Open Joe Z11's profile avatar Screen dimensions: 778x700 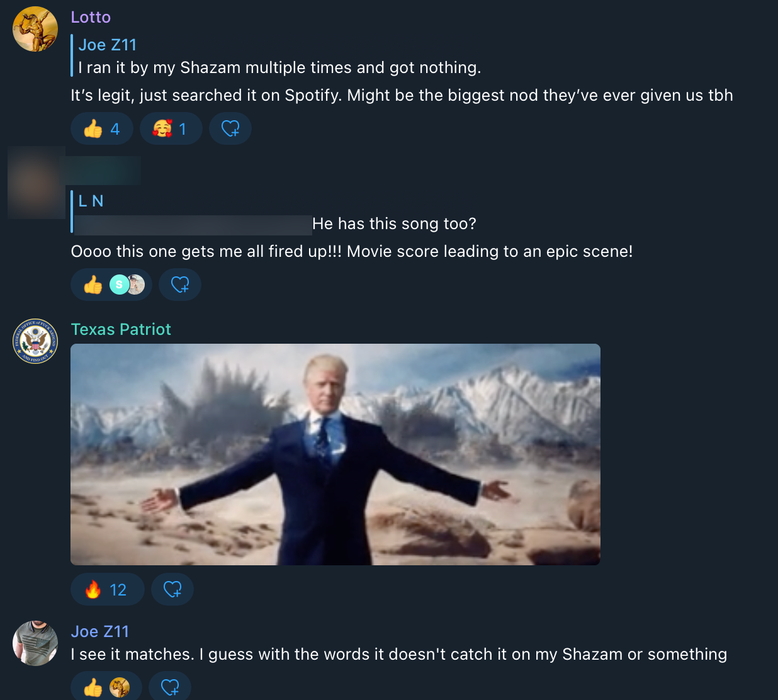point(35,643)
